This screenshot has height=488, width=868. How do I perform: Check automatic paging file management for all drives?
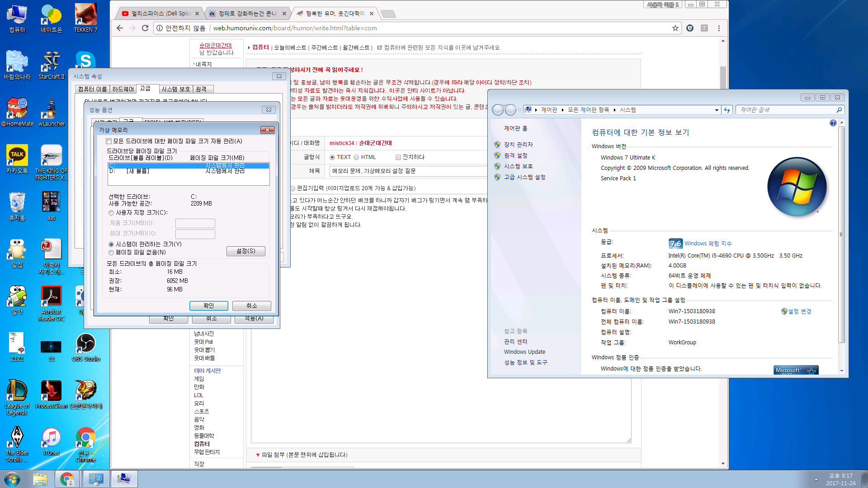pyautogui.click(x=109, y=141)
